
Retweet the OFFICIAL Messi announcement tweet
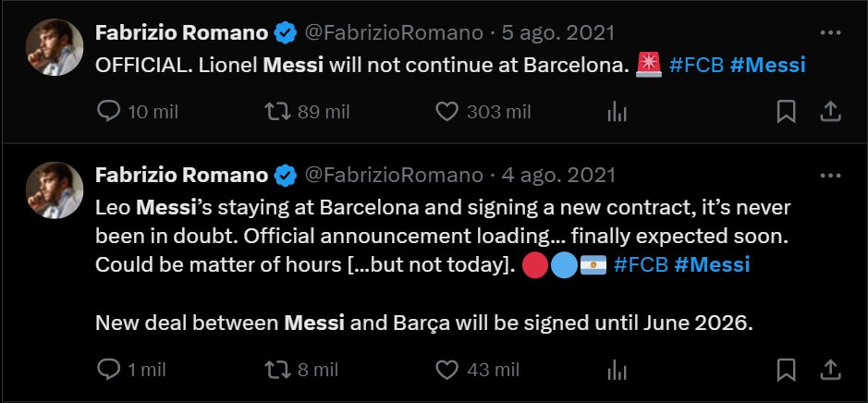(278, 112)
